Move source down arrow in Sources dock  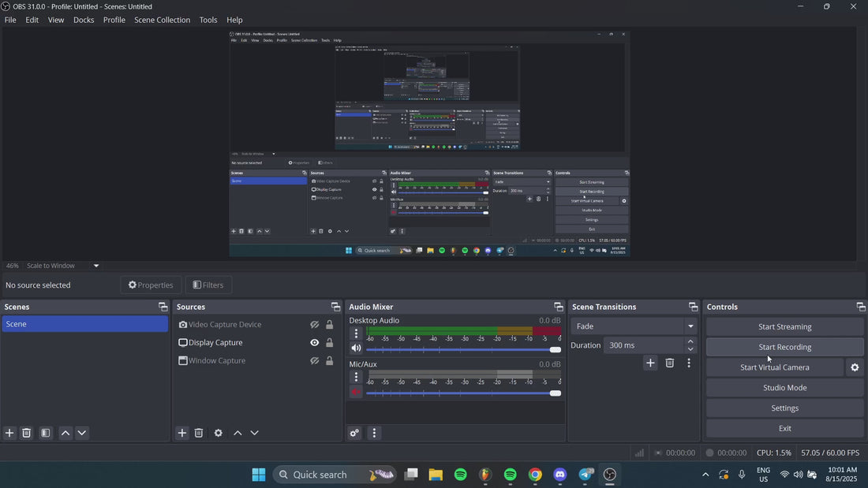coord(254,433)
